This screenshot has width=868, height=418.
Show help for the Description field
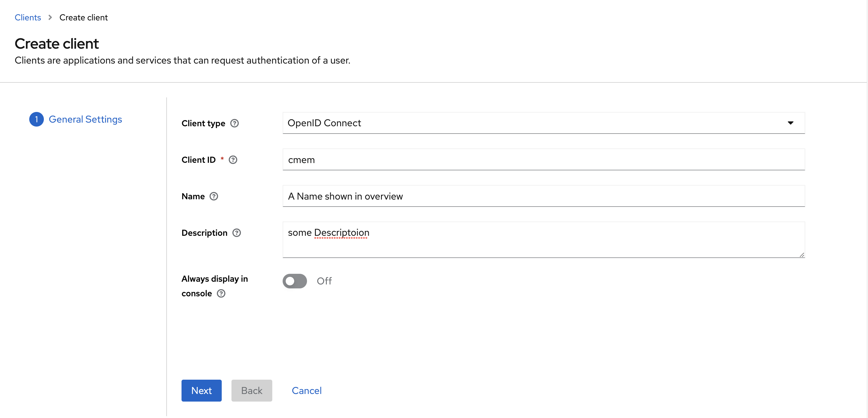coord(237,232)
